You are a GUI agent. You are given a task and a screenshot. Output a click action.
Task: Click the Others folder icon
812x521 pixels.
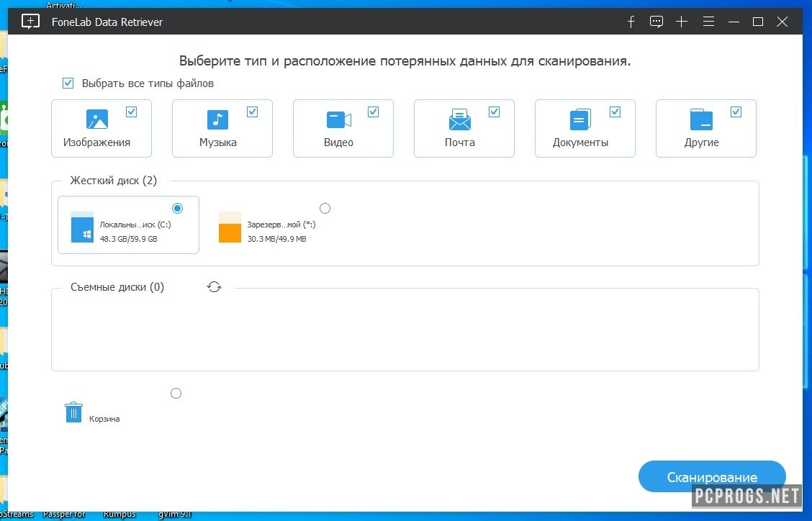tap(701, 119)
